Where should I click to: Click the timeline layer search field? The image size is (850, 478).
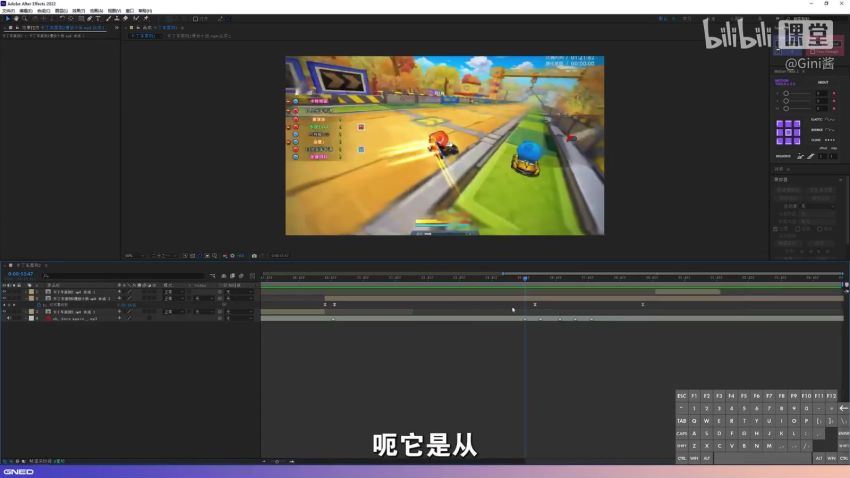(x=124, y=276)
